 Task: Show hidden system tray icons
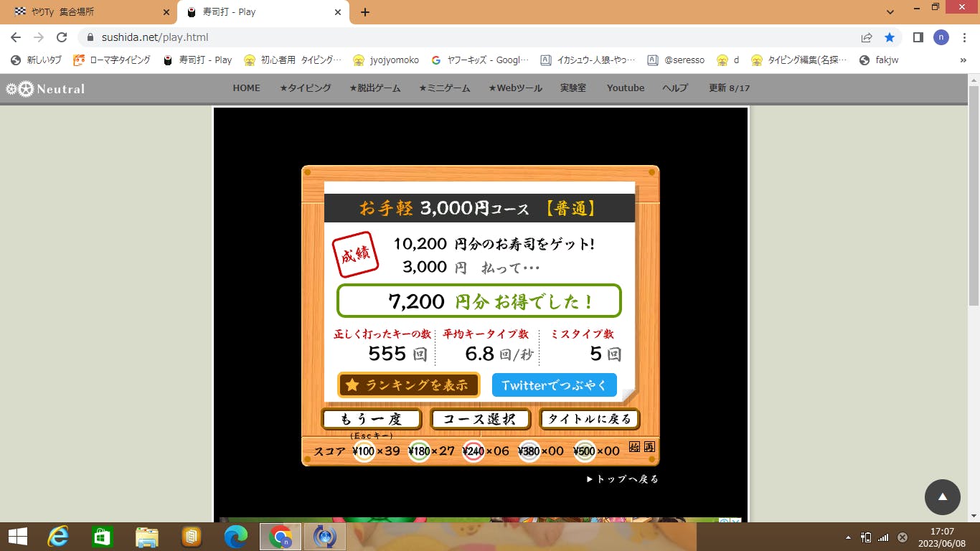pyautogui.click(x=849, y=537)
